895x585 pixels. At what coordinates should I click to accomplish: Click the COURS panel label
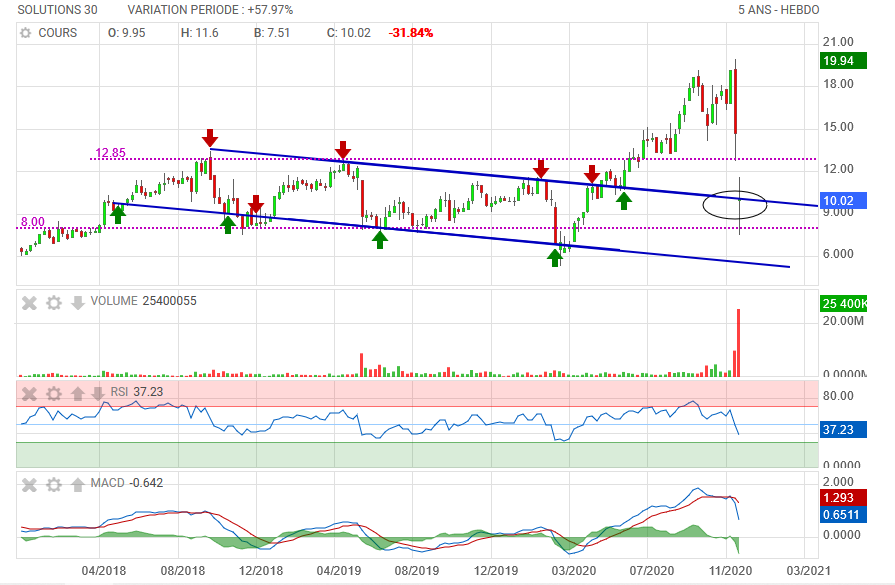pos(58,33)
